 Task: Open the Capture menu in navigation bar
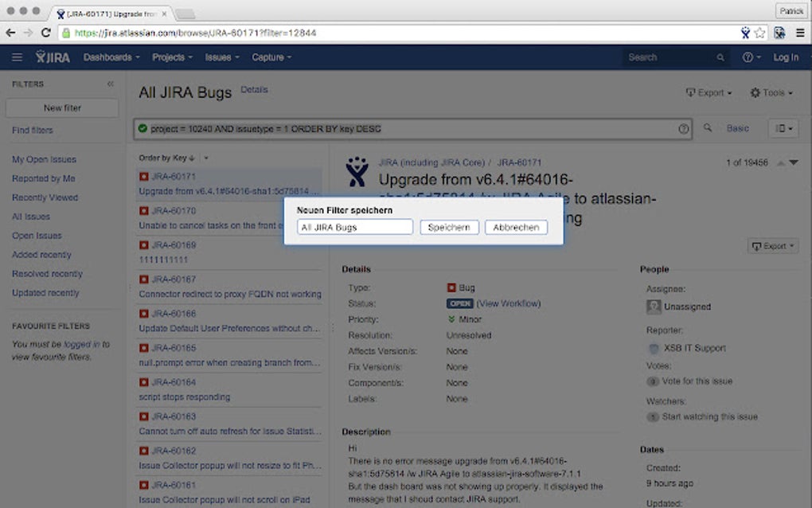click(x=269, y=57)
